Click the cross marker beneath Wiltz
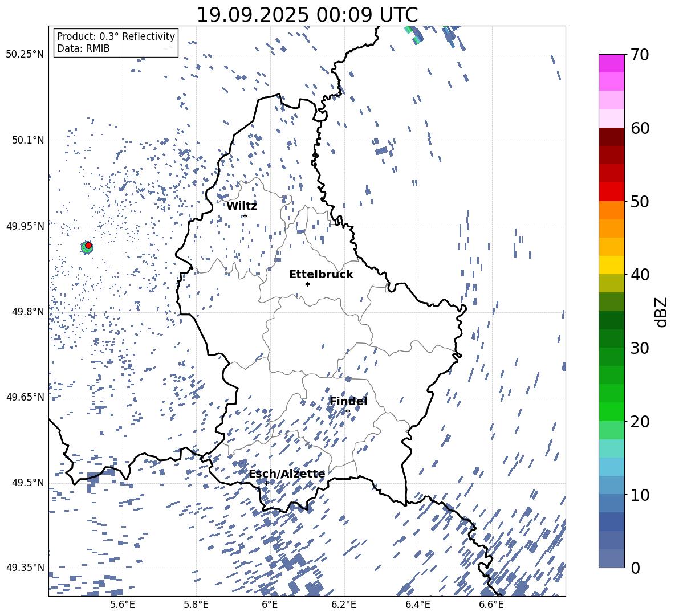This screenshot has height=616, width=675. (245, 215)
